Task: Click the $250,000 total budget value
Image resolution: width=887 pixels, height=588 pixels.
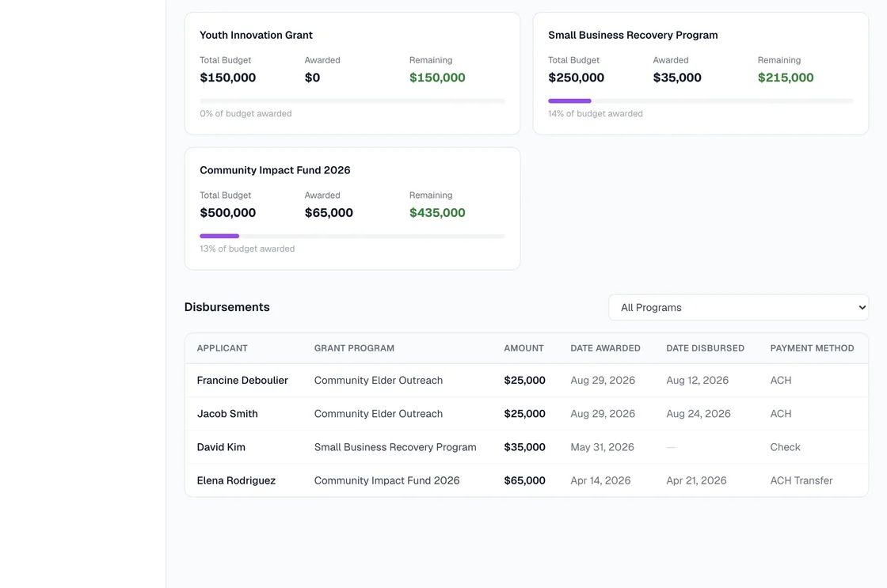Action: coord(576,78)
